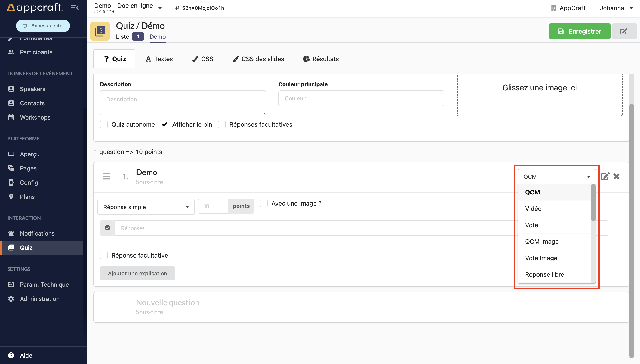Click the Notifications icon in sidebar
This screenshot has width=640, height=364.
tap(11, 233)
